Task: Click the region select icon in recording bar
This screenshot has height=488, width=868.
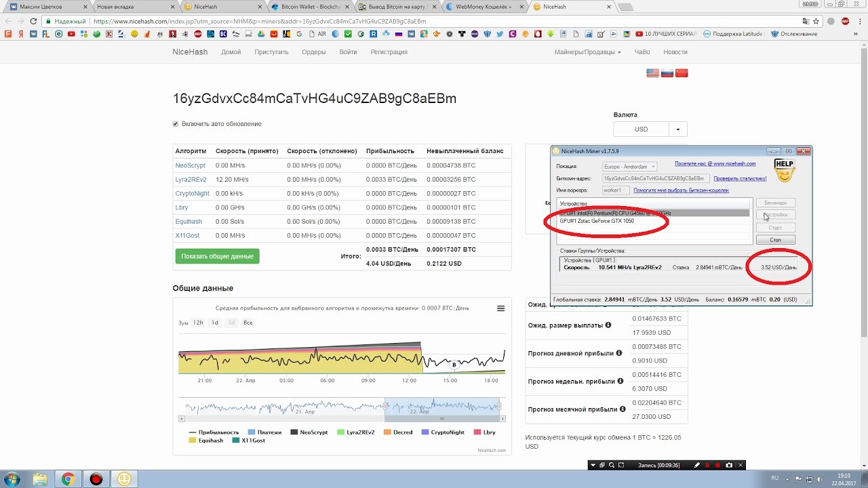Action: (621, 465)
